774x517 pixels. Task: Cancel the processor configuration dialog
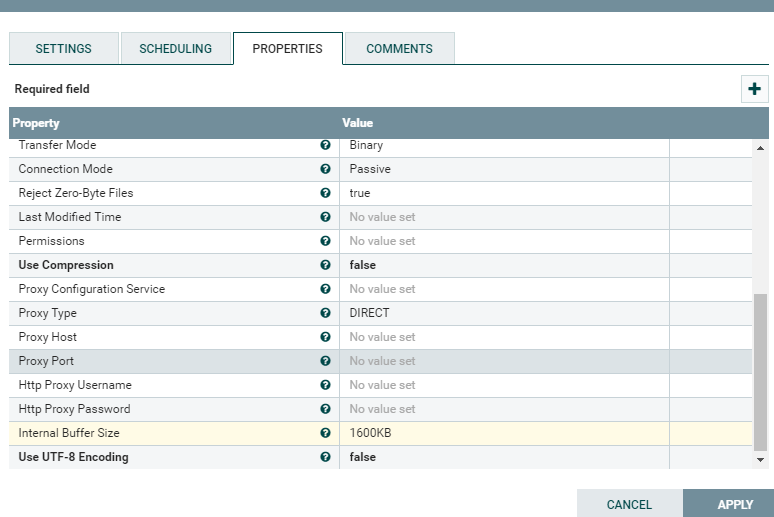(629, 504)
